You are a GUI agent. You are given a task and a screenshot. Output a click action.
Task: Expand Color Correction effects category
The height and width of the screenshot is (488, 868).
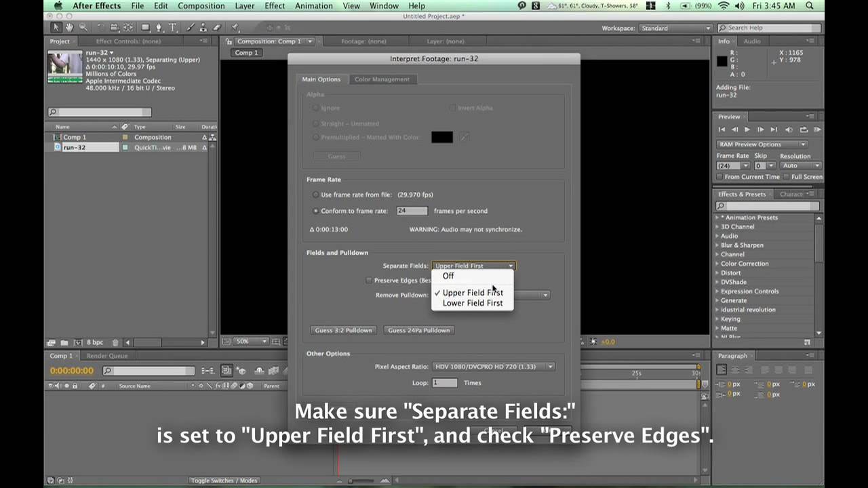coord(717,264)
